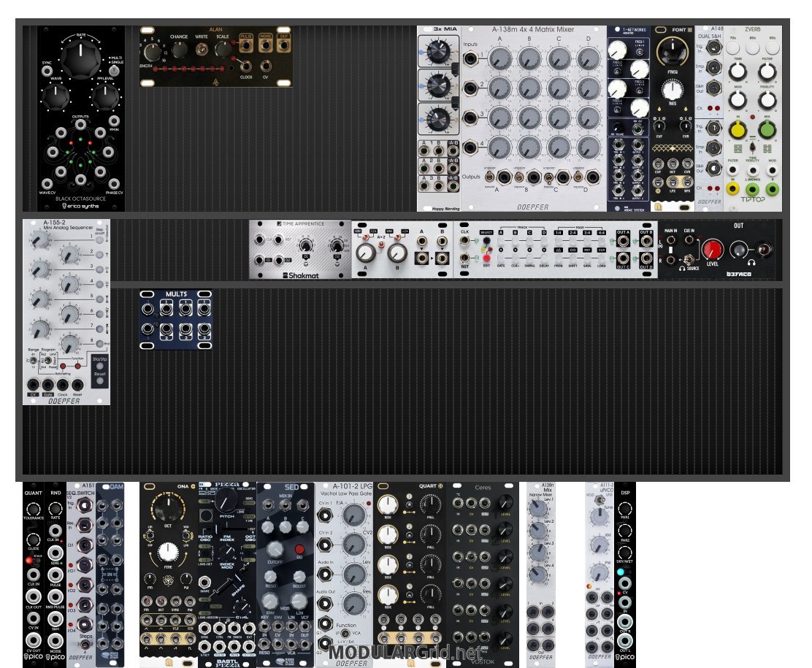The width and height of the screenshot is (812, 668).
Task: Click the yellow knob on ZVERB
Action: (738, 129)
